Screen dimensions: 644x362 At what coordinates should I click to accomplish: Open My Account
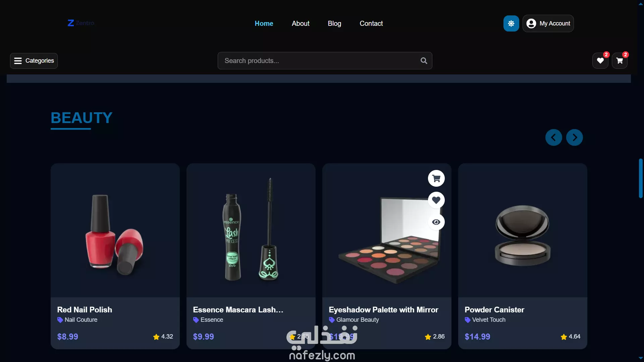coord(548,23)
